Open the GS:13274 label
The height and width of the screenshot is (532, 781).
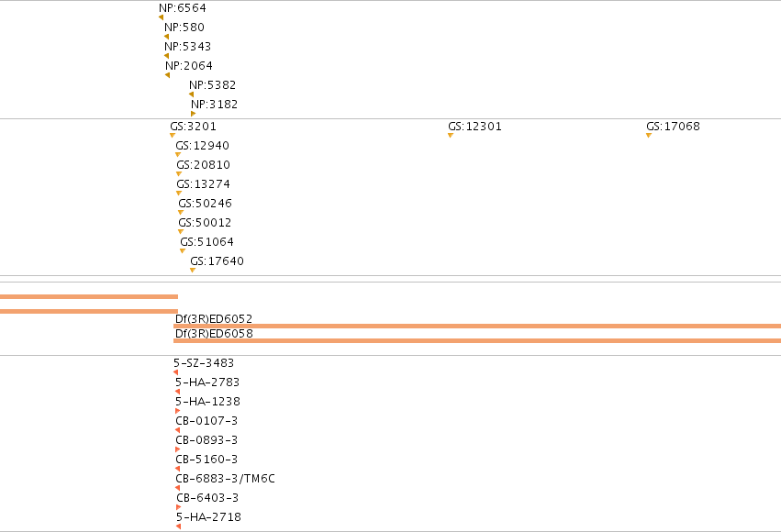(x=203, y=184)
